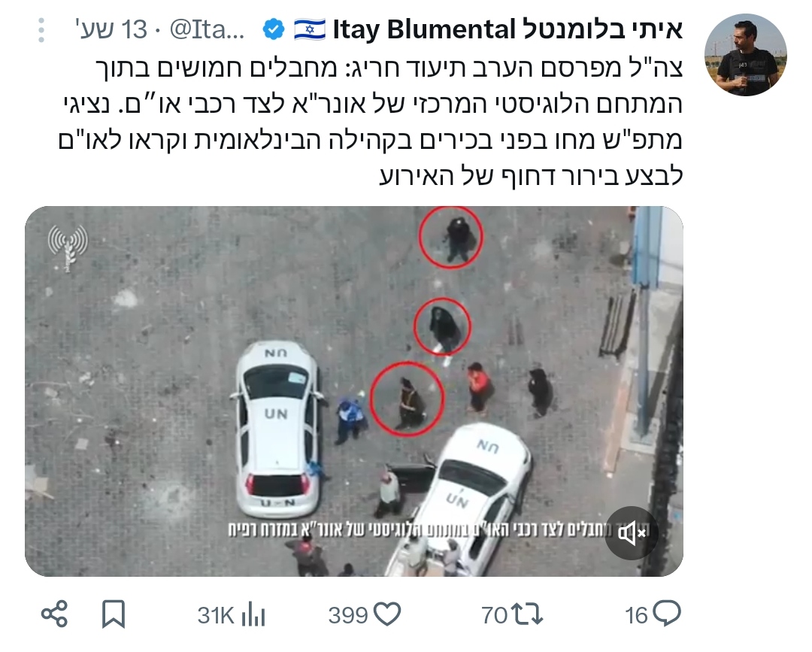Like the post with heart icon
812x652 pixels.
pyautogui.click(x=387, y=614)
